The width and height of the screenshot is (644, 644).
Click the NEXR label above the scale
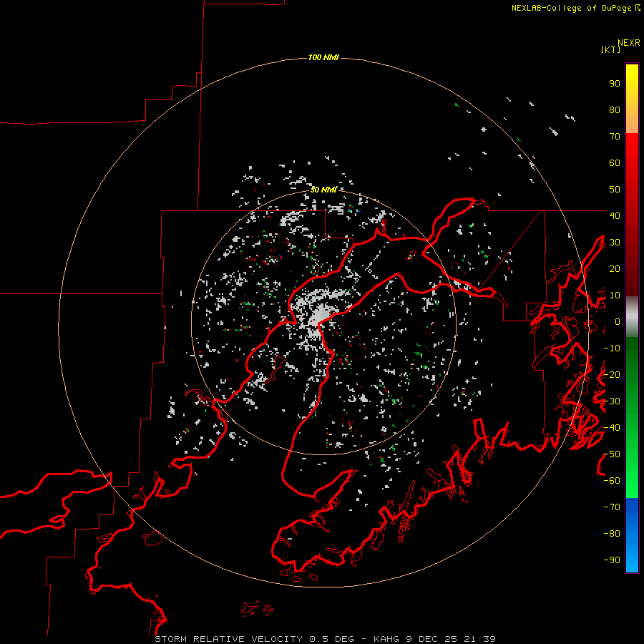point(629,43)
